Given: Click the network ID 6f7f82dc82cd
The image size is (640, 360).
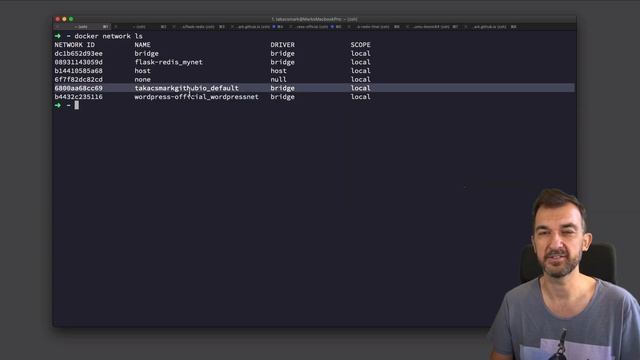Looking at the screenshot, I should 78,79.
